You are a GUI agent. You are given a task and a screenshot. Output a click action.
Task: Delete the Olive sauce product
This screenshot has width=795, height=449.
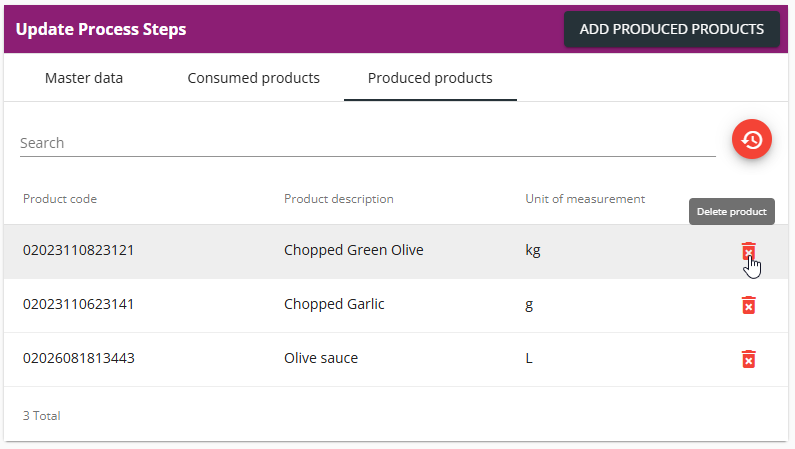click(748, 359)
